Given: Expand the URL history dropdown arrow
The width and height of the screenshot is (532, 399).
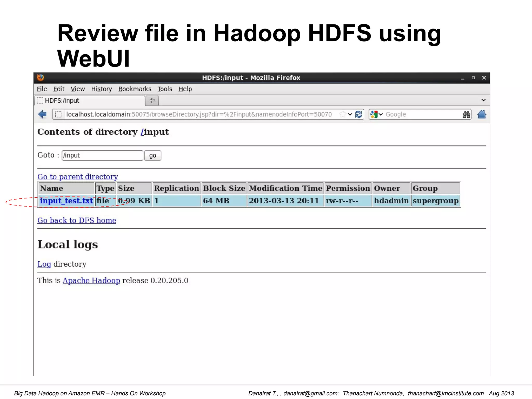Looking at the screenshot, I should [350, 114].
